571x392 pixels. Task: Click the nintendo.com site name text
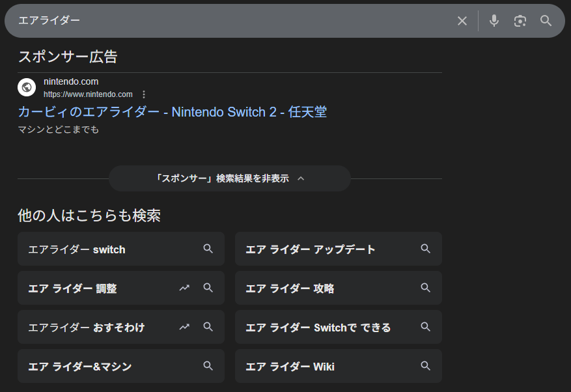tap(71, 82)
